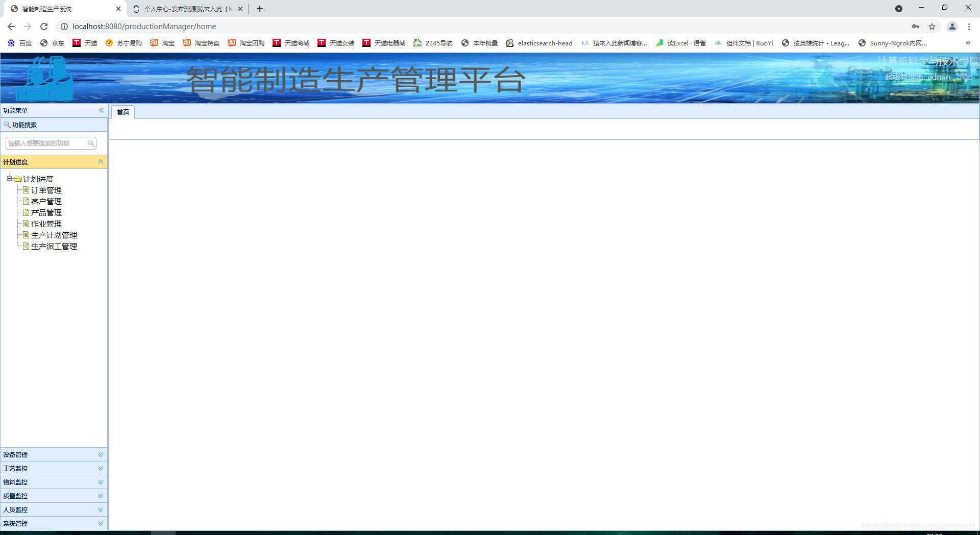Open 客户管理 from the menu tree
The height and width of the screenshot is (535, 980).
pos(46,201)
